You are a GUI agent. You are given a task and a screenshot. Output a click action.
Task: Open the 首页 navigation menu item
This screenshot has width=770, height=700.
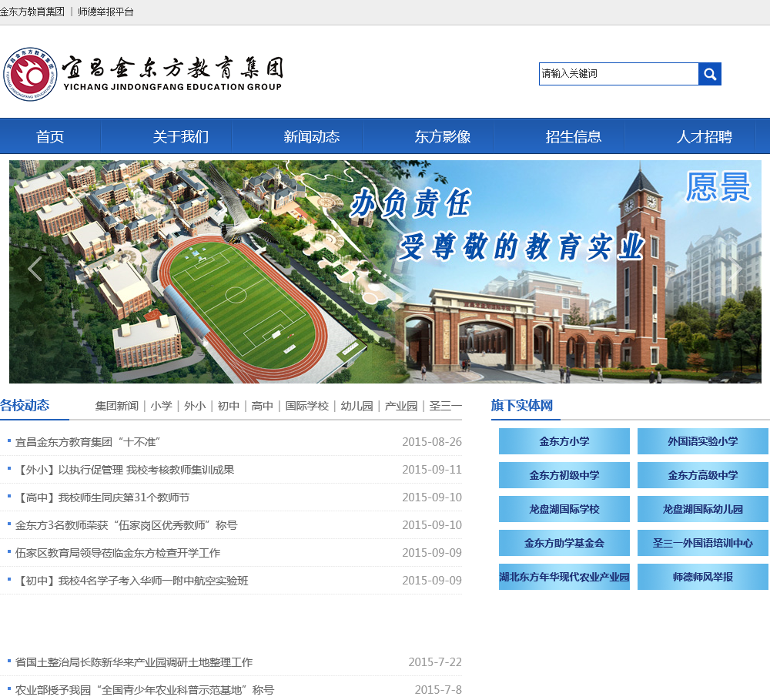(50, 137)
